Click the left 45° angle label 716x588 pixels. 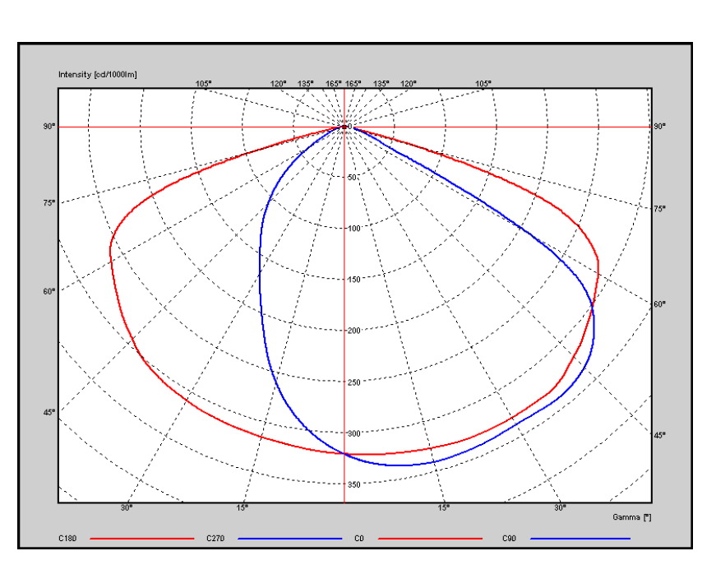click(x=49, y=412)
